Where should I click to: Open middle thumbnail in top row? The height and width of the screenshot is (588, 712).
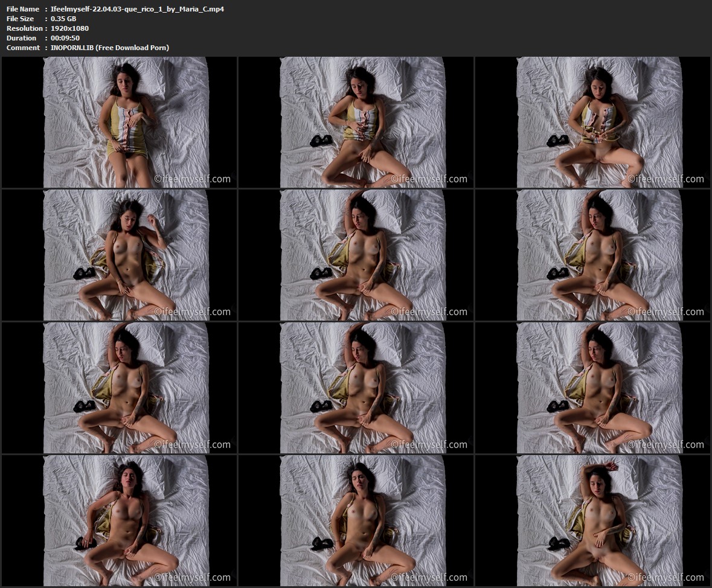click(x=356, y=122)
